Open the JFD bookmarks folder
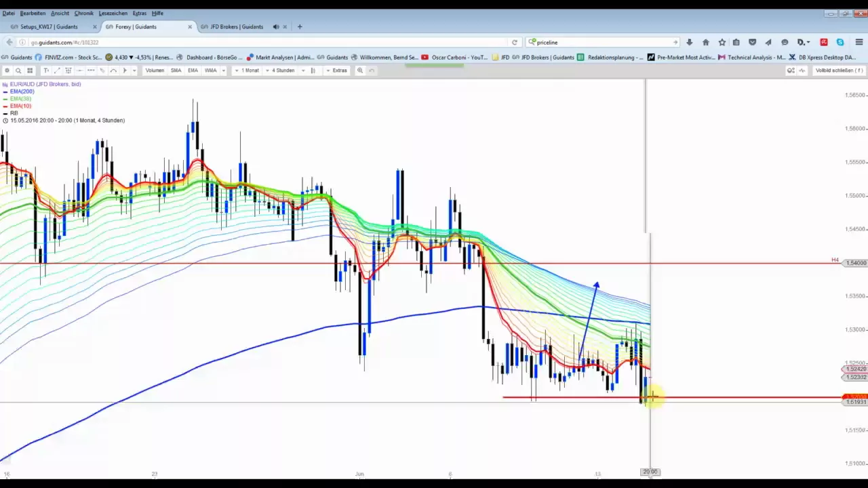Viewport: 868px width, 488px height. 500,57
